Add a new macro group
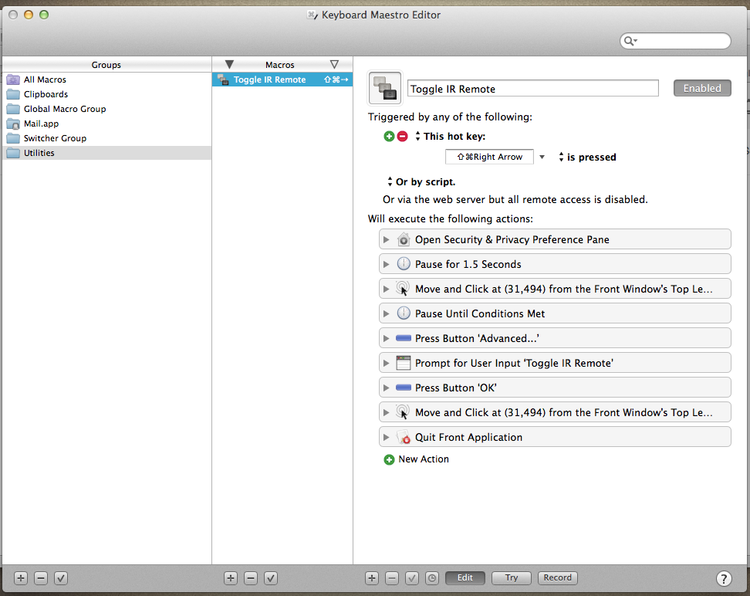Viewport: 750px width, 596px height. pyautogui.click(x=21, y=578)
